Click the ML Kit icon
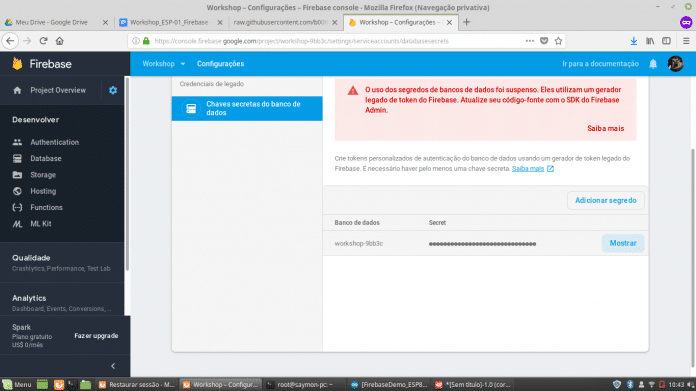This screenshot has height=391, width=696. [17, 224]
